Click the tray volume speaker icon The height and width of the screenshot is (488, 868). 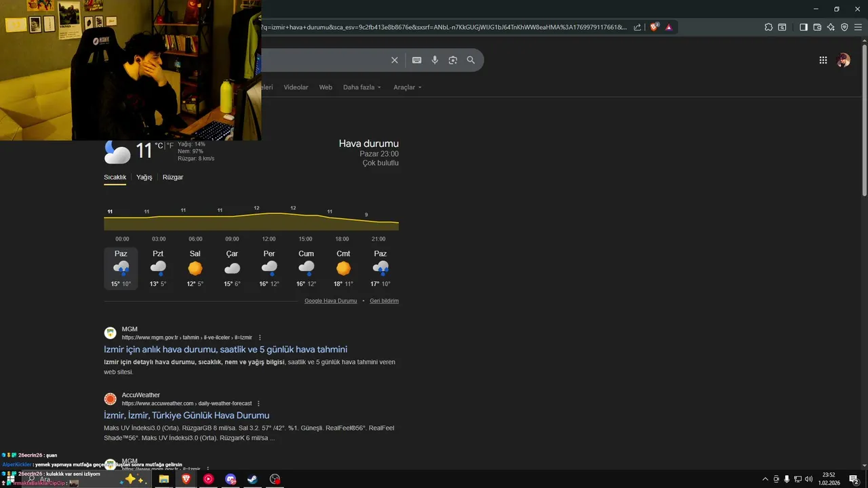tap(808, 479)
